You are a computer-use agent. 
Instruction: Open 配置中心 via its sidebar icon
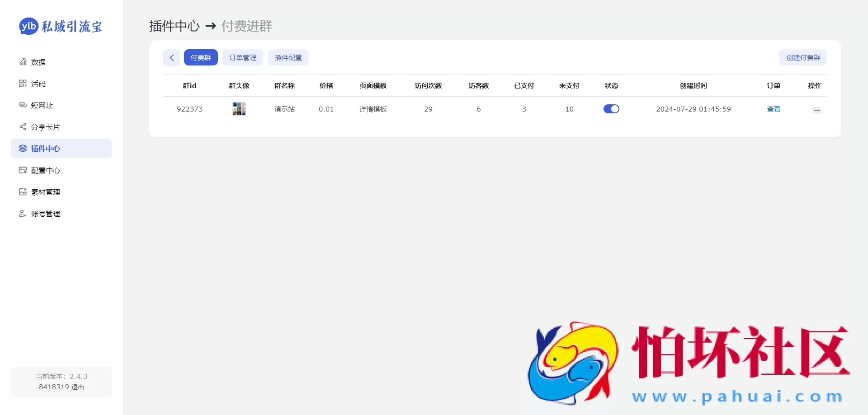[23, 170]
